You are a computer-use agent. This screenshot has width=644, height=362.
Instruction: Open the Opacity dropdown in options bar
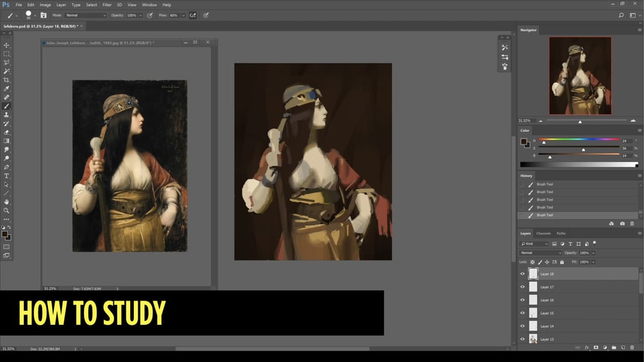tap(140, 15)
